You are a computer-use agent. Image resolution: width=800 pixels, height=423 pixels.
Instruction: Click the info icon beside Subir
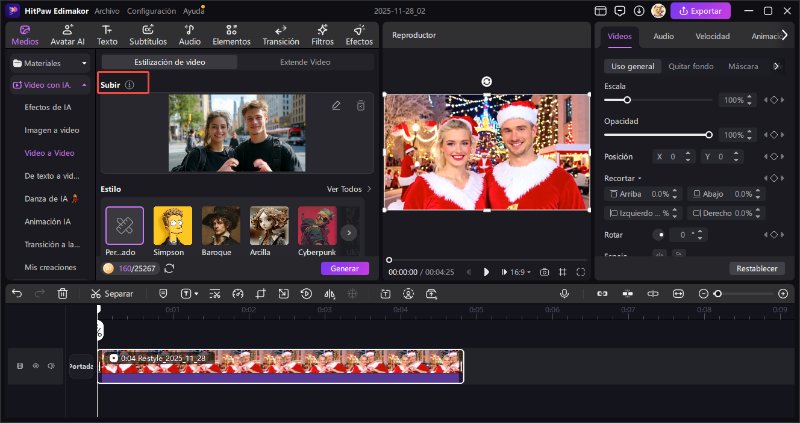point(130,85)
